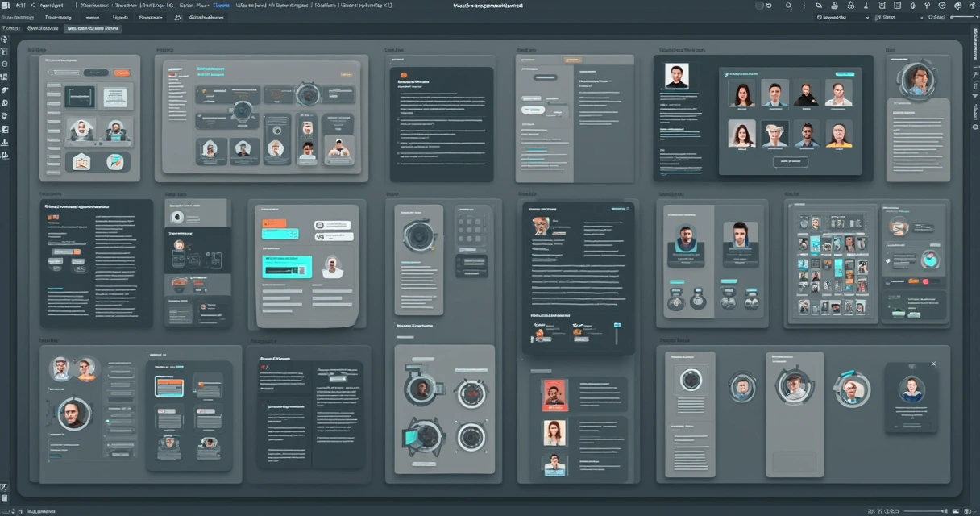Toggle the circular state button left of undo
980x516 pixels.
point(759,5)
